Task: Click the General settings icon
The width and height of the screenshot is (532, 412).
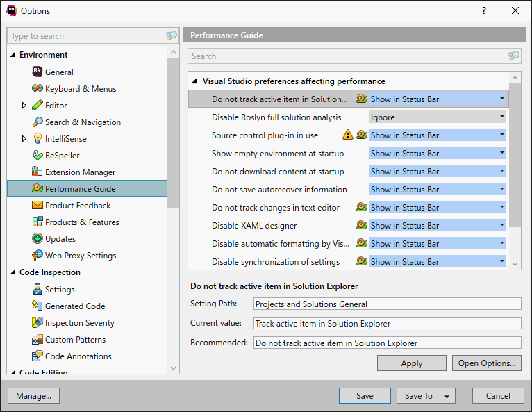Action: (38, 72)
